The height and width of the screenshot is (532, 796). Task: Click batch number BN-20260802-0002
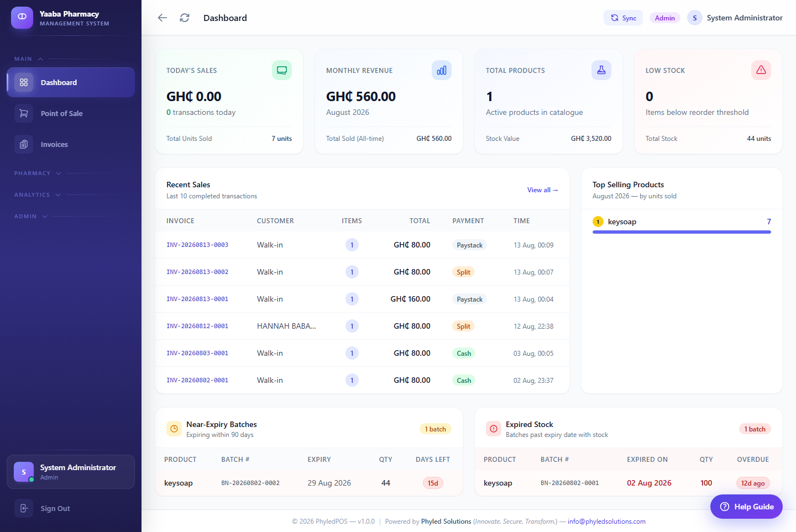250,483
